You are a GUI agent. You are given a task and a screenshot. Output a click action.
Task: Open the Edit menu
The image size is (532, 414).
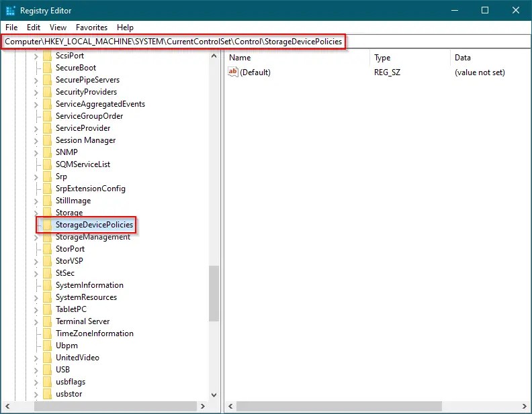click(x=34, y=28)
